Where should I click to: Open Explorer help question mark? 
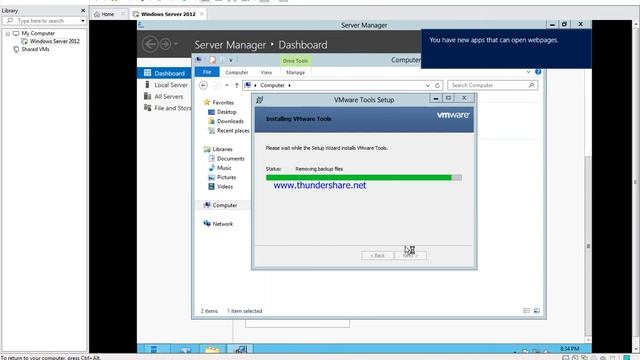tap(538, 72)
